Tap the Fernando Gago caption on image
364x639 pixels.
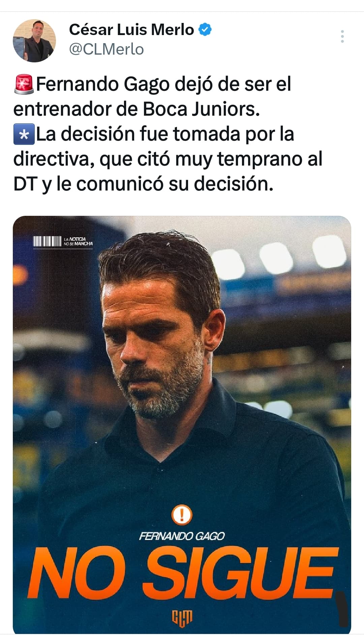(x=182, y=536)
